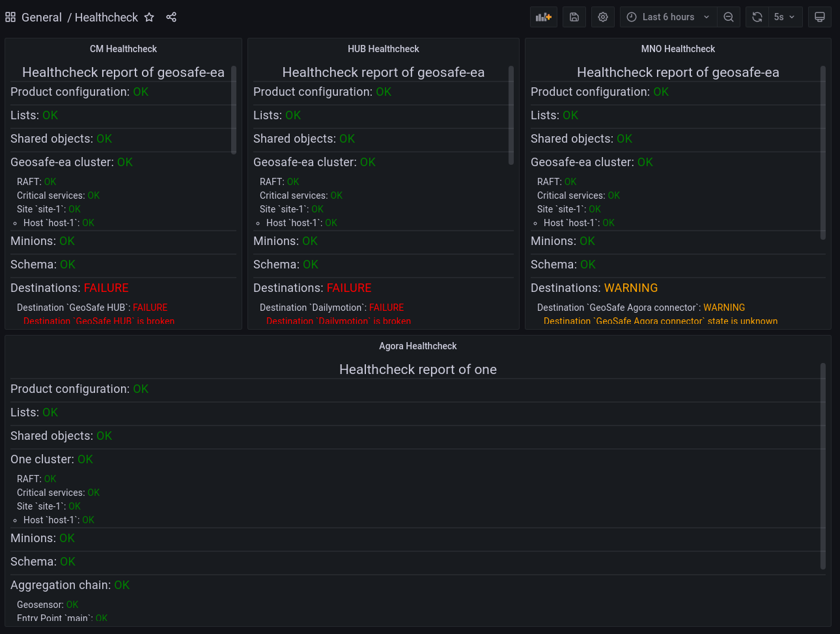Select 'Destinations: WARNING' in MNO panel
This screenshot has width=840, height=634.
click(594, 288)
